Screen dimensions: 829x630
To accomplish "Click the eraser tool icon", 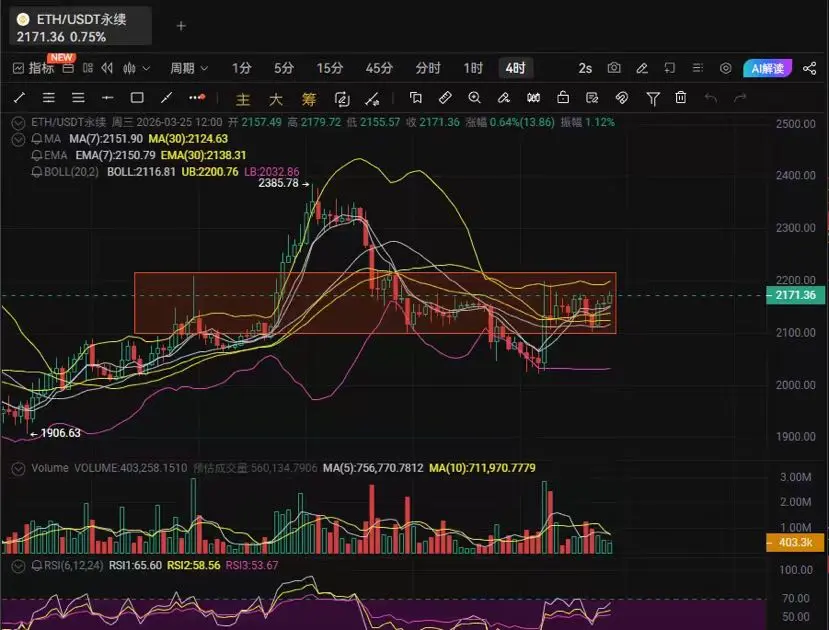I will (504, 98).
